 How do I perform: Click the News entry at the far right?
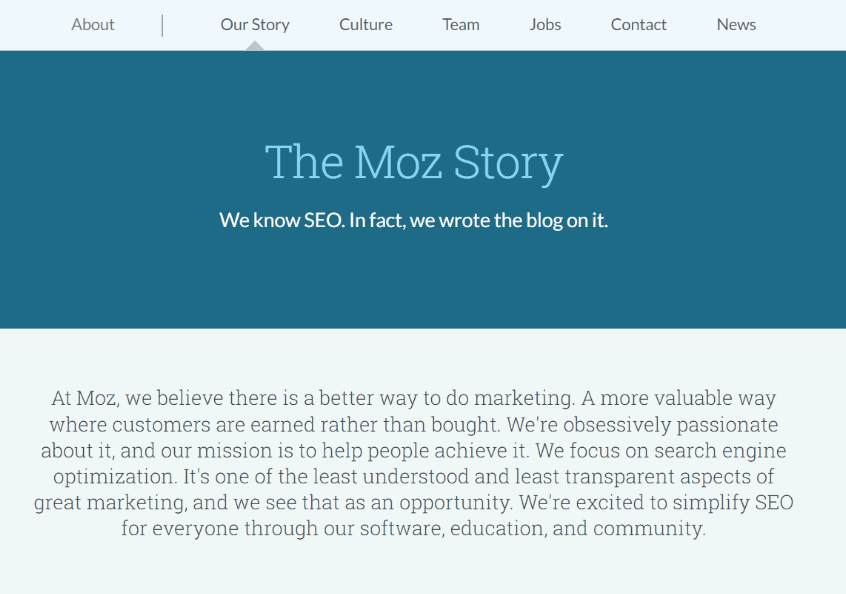click(x=736, y=24)
